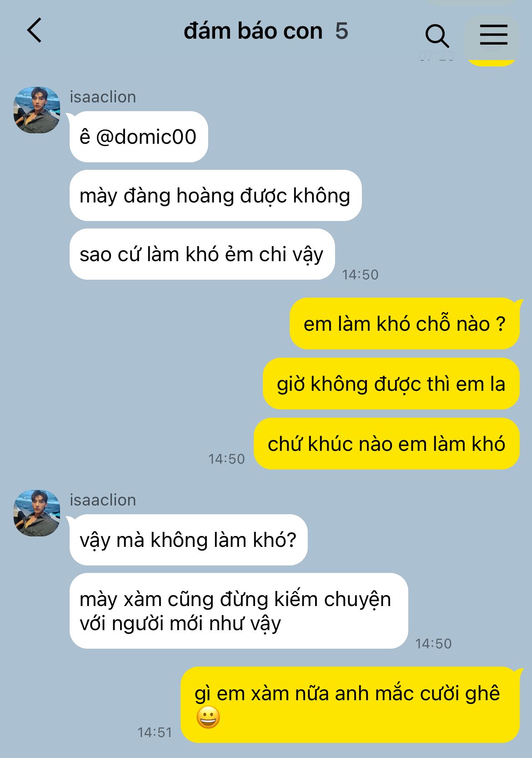The width and height of the screenshot is (532, 758).
Task: Select yellow bubble 'em làm khó chỗ nào ?'
Action: [405, 323]
